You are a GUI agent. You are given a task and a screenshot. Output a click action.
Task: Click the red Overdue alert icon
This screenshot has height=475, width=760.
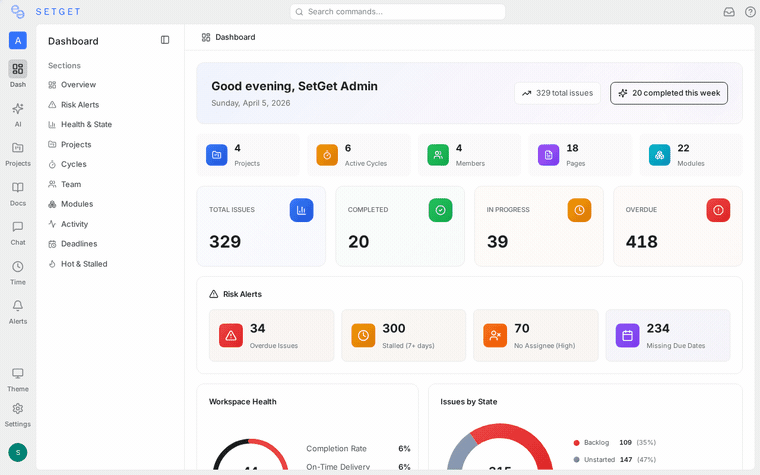click(x=718, y=210)
